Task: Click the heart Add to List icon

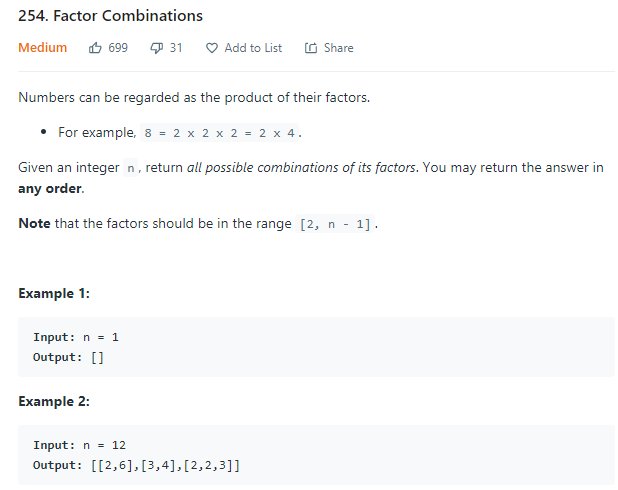Action: pyautogui.click(x=212, y=48)
